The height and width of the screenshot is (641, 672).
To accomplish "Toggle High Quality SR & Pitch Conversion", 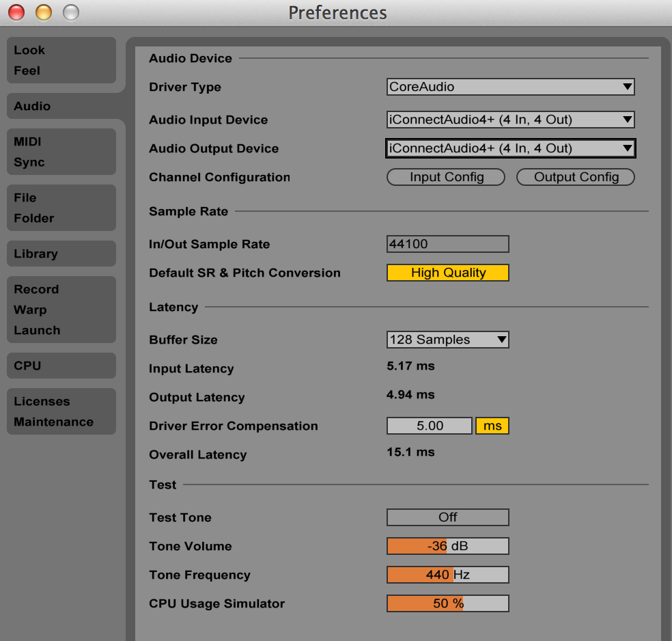I will (447, 273).
